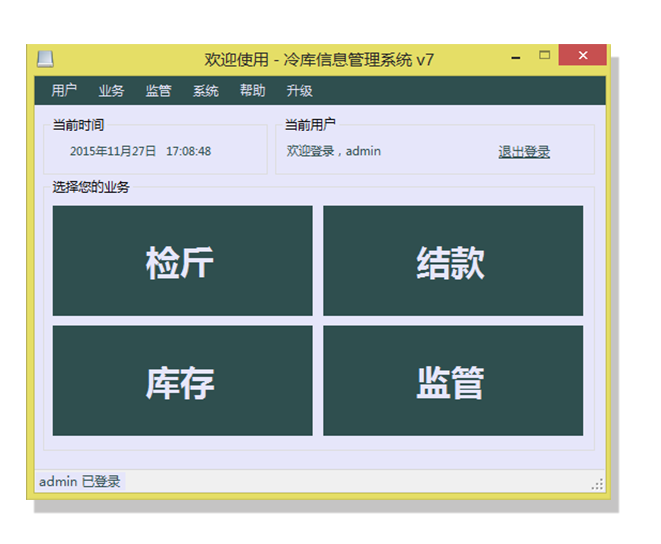
Task: Close the 冷库信息管理系统 window
Action: point(582,56)
